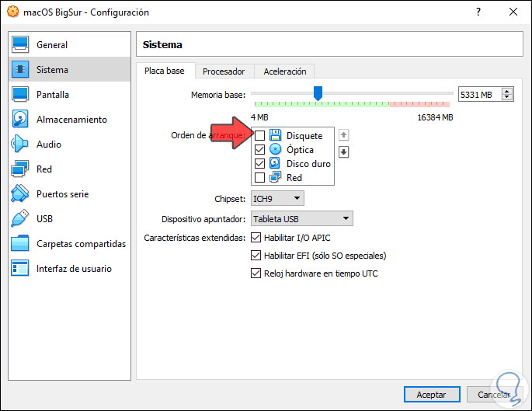Viewport: 532px width, 411px height.
Task: Select the Audio label in the sidebar
Action: (x=49, y=145)
